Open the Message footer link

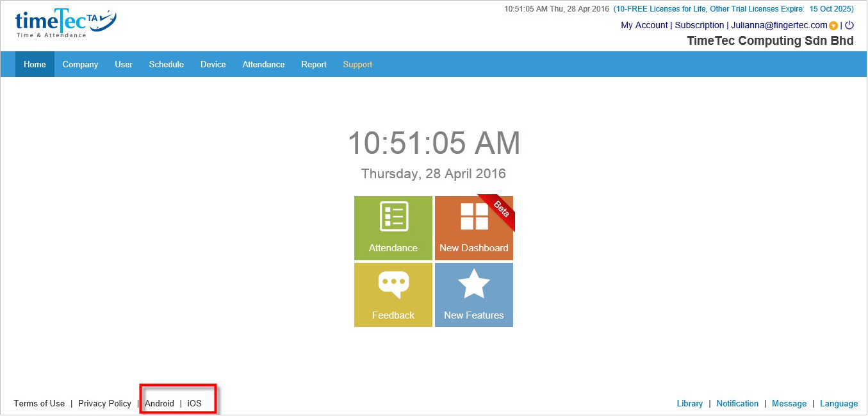789,403
